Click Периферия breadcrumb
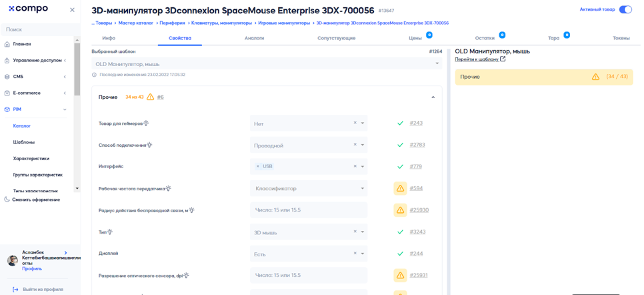The image size is (644, 295). coord(173,23)
